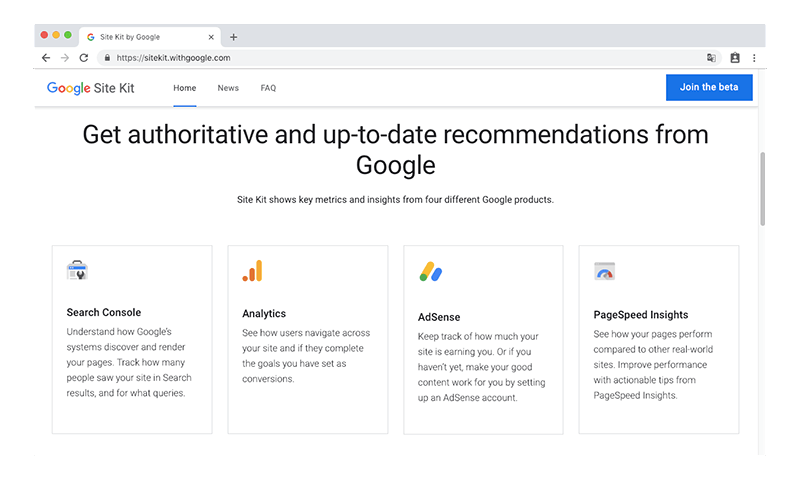Click the 'Site Kit shows key metrics' subtitle
Viewport: 800px width, 500px height.
pyautogui.click(x=395, y=199)
